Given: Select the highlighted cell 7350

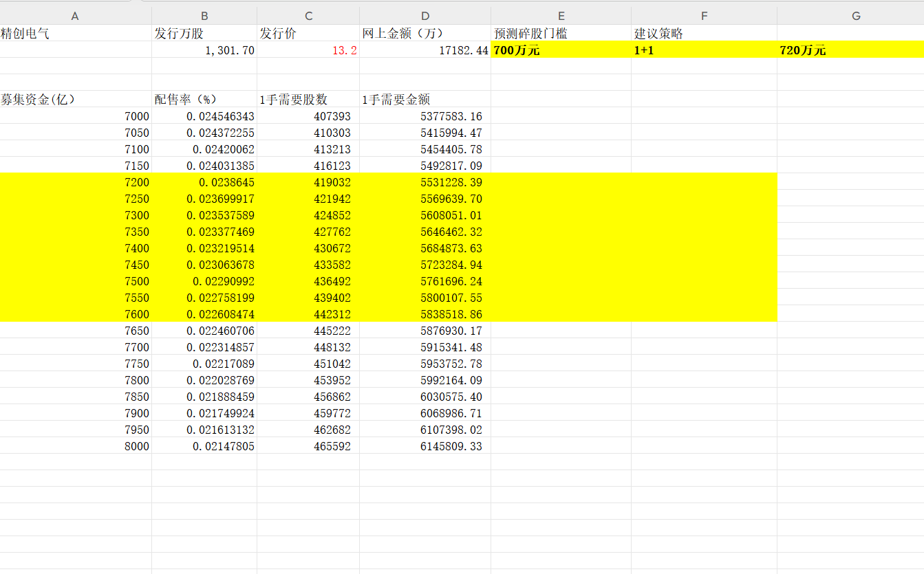Looking at the screenshot, I should 76,231.
